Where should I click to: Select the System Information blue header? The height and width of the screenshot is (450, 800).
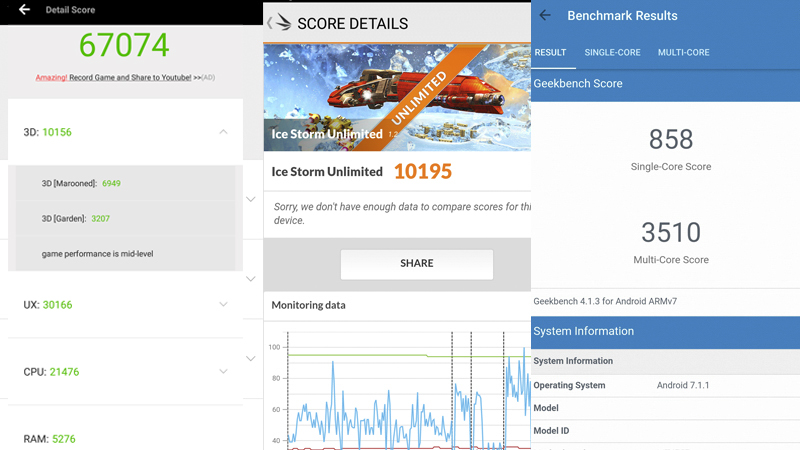pyautogui.click(x=665, y=331)
